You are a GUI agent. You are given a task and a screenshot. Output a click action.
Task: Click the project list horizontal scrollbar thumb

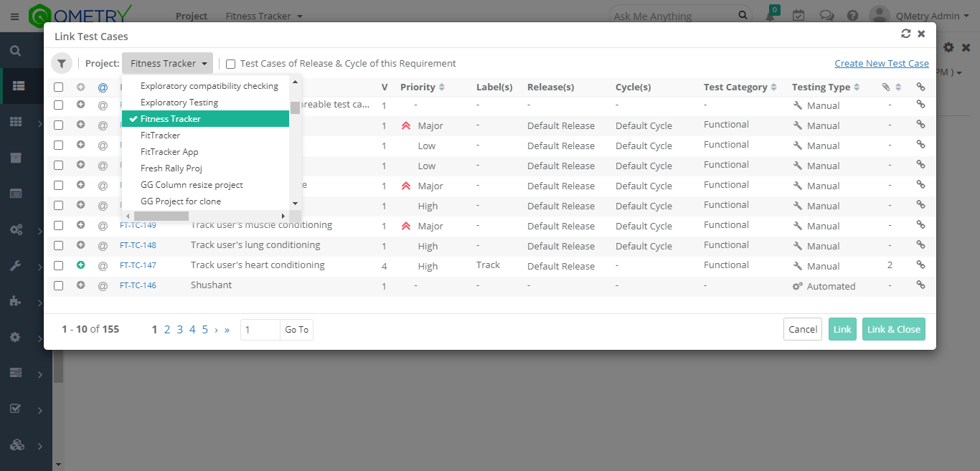[161, 216]
